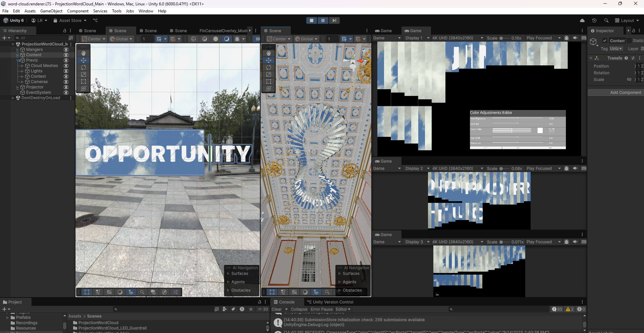Open the Undo History icon in toolbar
The width and height of the screenshot is (644, 333).
(594, 20)
